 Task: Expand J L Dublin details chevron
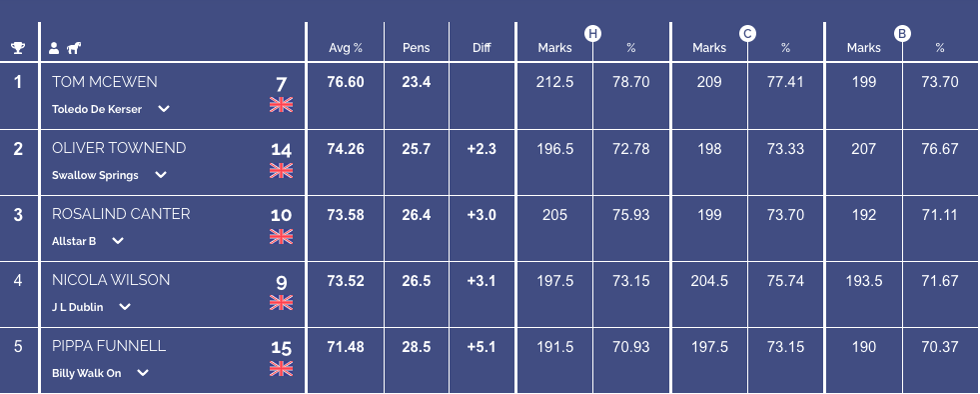click(x=125, y=307)
